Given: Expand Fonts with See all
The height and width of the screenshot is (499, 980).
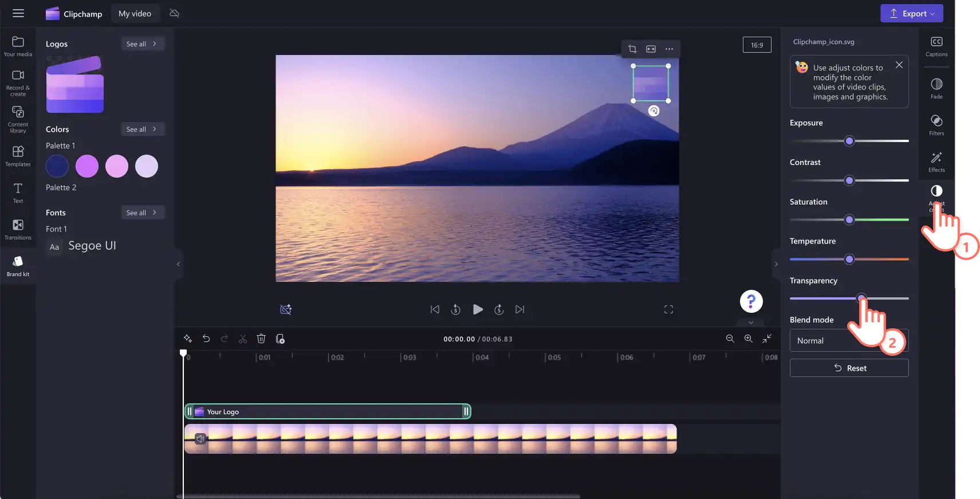Looking at the screenshot, I should (142, 213).
